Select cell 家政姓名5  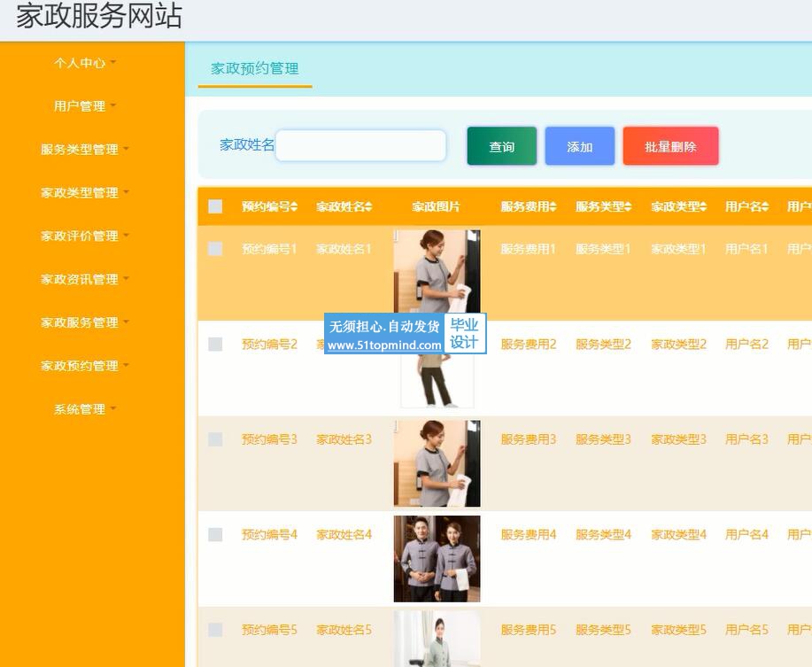[x=344, y=630]
